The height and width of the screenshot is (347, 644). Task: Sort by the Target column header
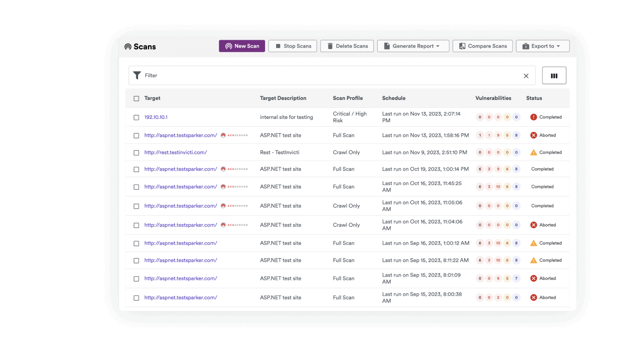[152, 98]
